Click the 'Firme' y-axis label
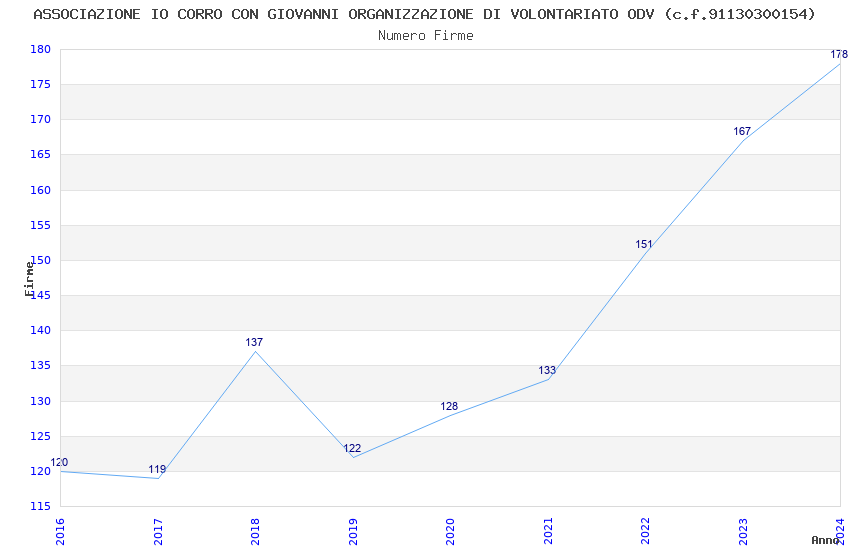The width and height of the screenshot is (850, 550). 29,279
